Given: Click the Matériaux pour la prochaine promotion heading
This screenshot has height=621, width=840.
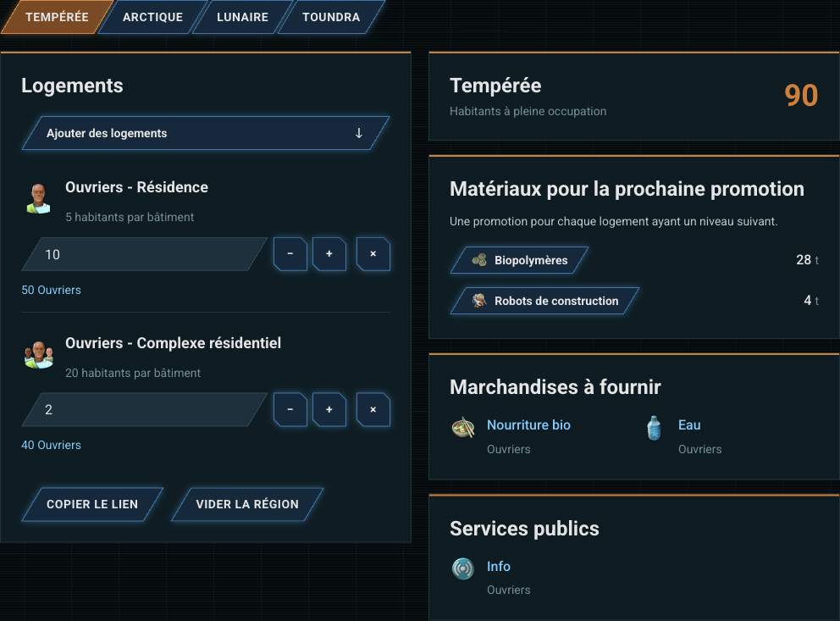Looking at the screenshot, I should click(x=627, y=189).
